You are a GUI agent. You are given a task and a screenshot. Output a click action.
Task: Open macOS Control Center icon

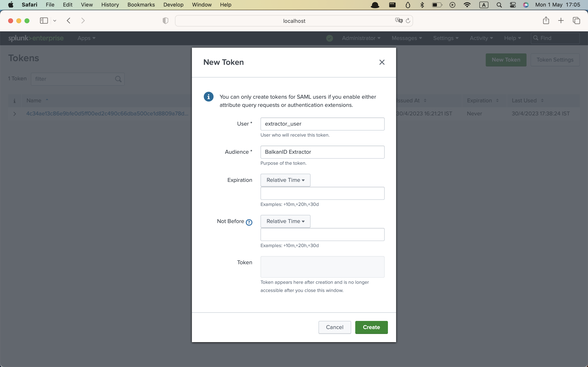(x=513, y=5)
